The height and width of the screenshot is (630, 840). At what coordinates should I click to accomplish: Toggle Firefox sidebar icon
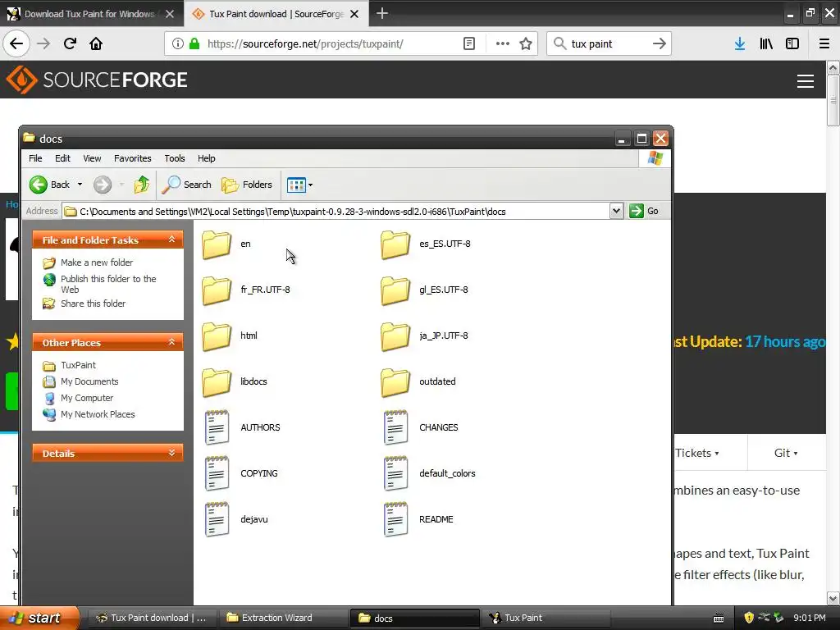792,44
